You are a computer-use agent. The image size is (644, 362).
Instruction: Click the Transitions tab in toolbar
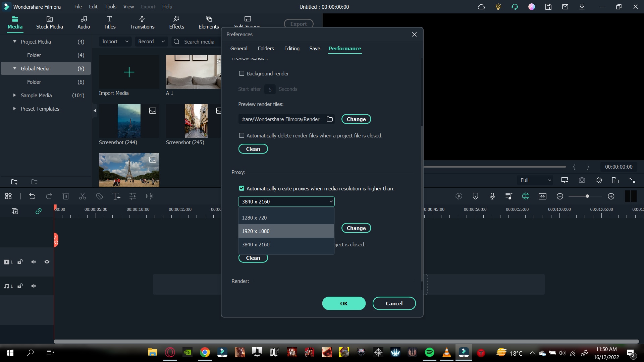(x=142, y=22)
